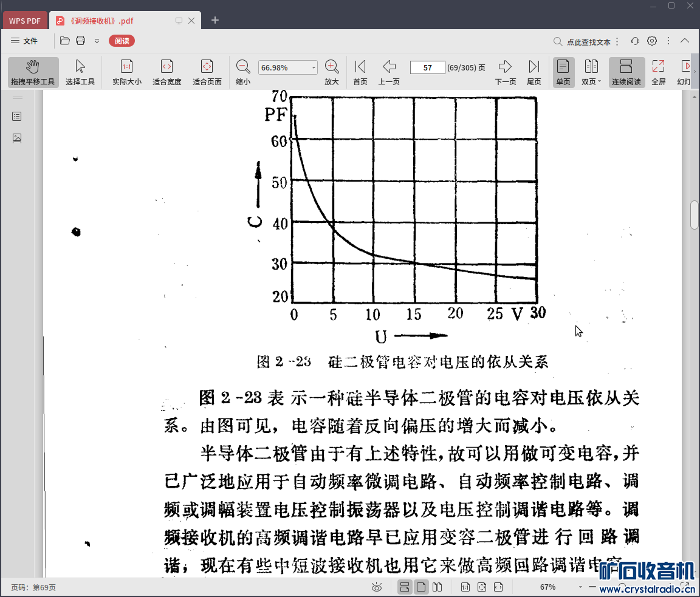Open the 67% zoom dropdown in the status bar
This screenshot has width=700, height=597.
[x=580, y=587]
